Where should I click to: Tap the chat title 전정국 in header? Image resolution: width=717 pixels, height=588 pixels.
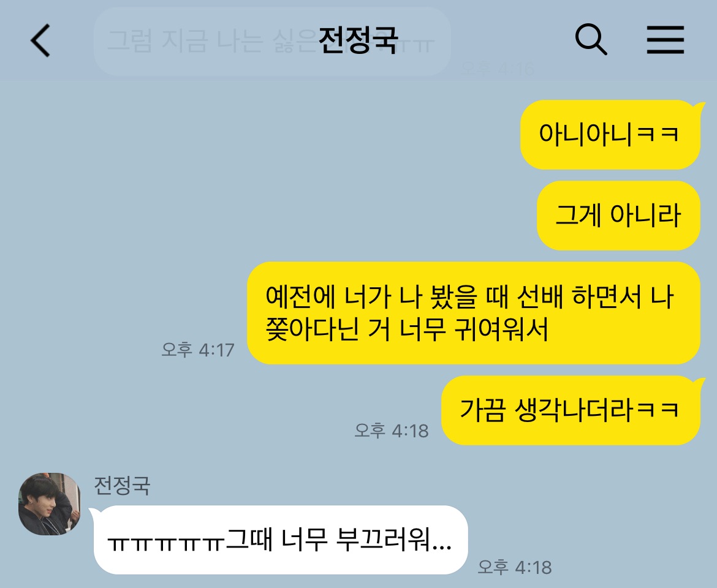(358, 40)
